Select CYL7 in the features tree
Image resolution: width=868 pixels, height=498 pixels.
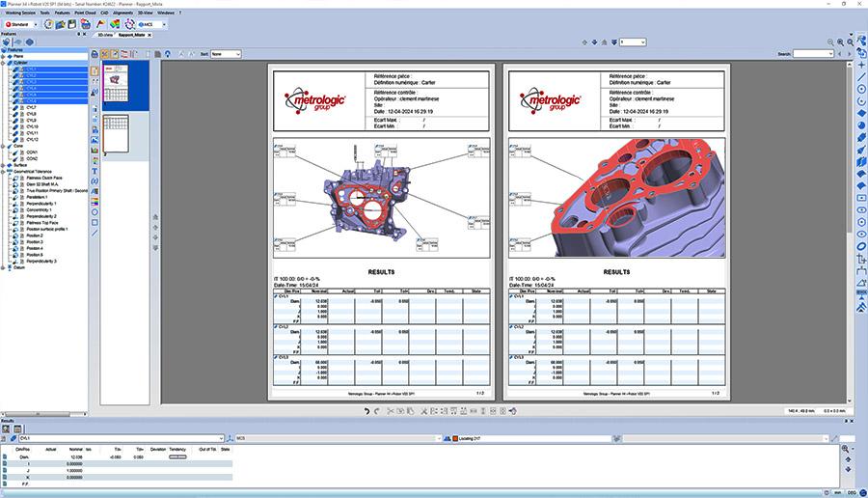[x=32, y=107]
